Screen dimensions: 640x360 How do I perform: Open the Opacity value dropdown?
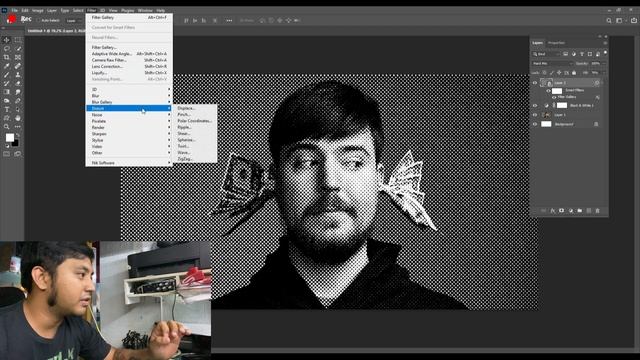pyautogui.click(x=604, y=64)
